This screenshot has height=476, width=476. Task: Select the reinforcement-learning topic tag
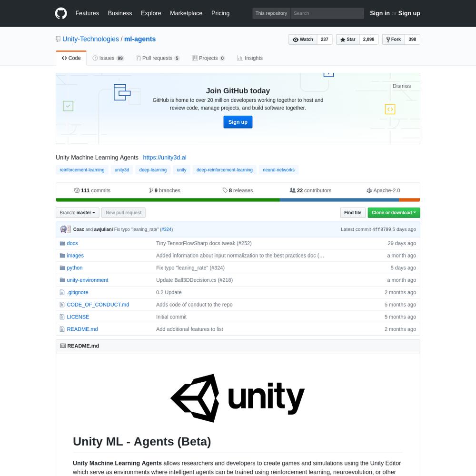(x=82, y=170)
